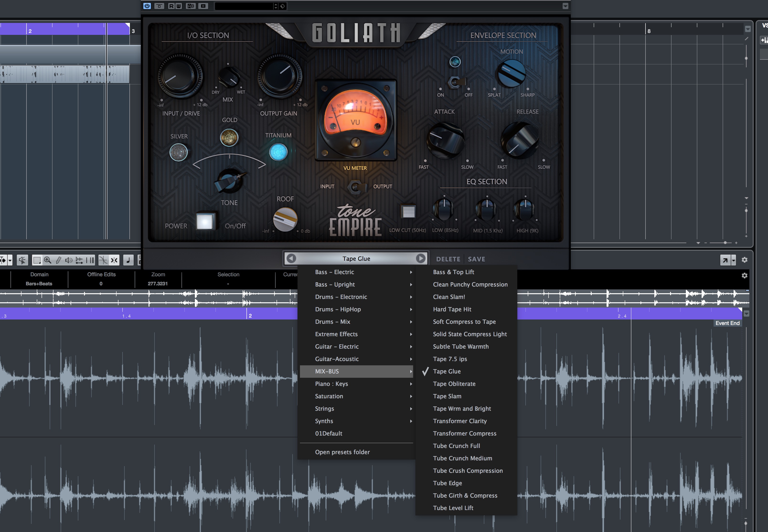The width and height of the screenshot is (768, 532).
Task: Select the time warp tool
Action: pyautogui.click(x=90, y=260)
